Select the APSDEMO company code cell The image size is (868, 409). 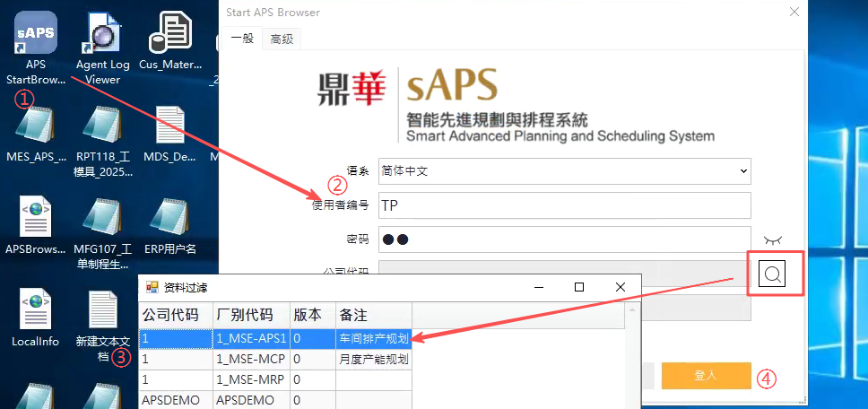click(x=176, y=400)
